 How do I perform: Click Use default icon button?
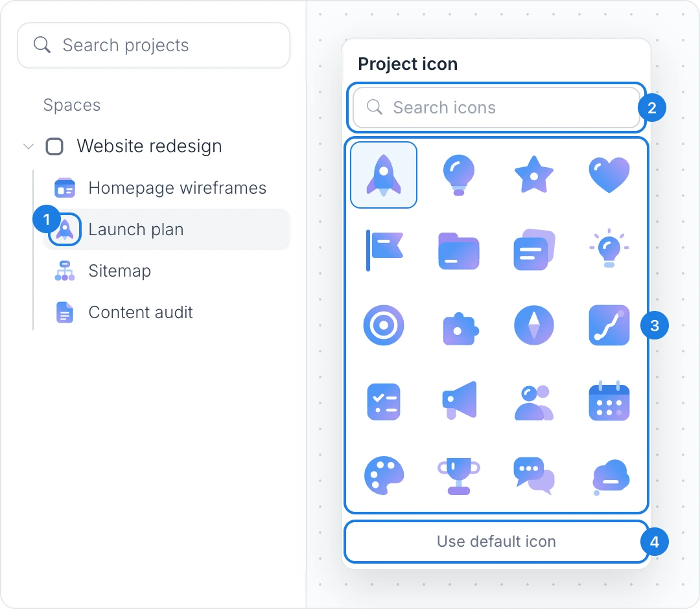(496, 542)
